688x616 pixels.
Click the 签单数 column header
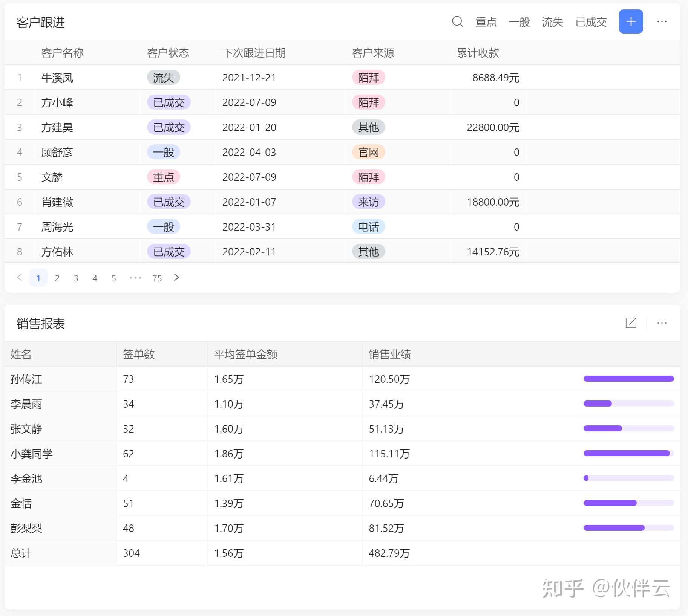pyautogui.click(x=139, y=354)
